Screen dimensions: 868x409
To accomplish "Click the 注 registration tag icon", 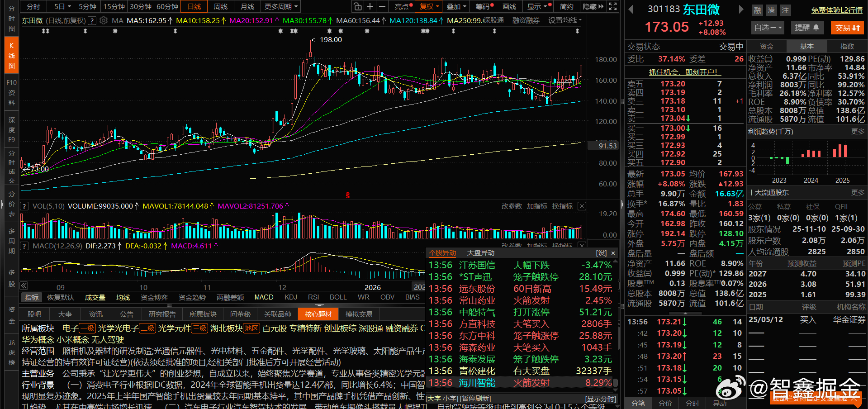I will tap(785, 10).
